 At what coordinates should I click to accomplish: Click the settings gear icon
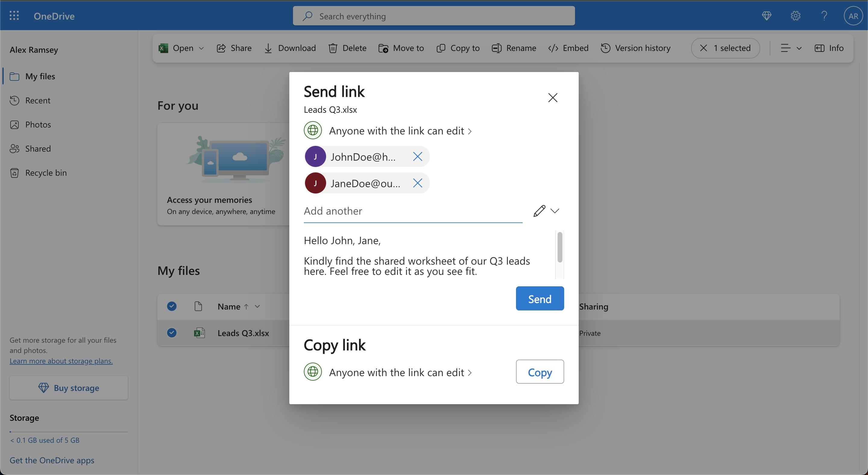[795, 16]
